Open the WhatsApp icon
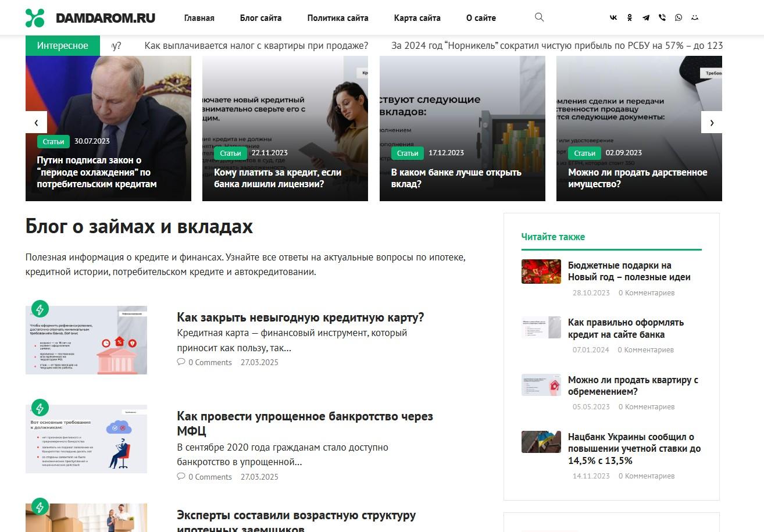The height and width of the screenshot is (532, 764). click(679, 18)
